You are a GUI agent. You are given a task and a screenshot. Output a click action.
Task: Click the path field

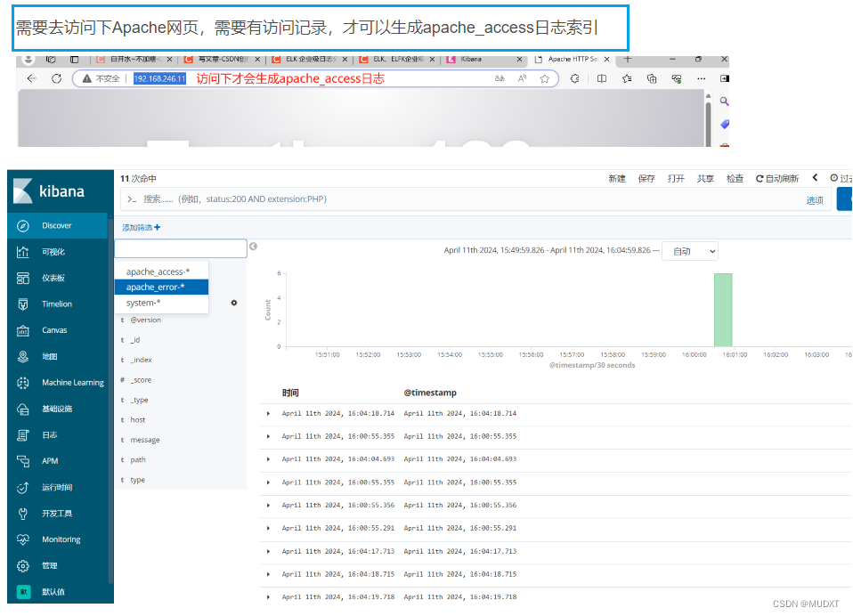click(x=138, y=460)
